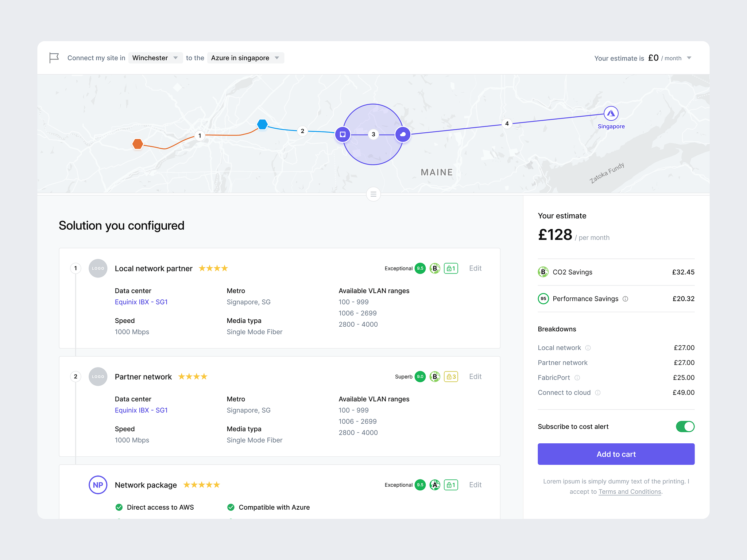Click info icon beside Performance Savings

pyautogui.click(x=625, y=299)
